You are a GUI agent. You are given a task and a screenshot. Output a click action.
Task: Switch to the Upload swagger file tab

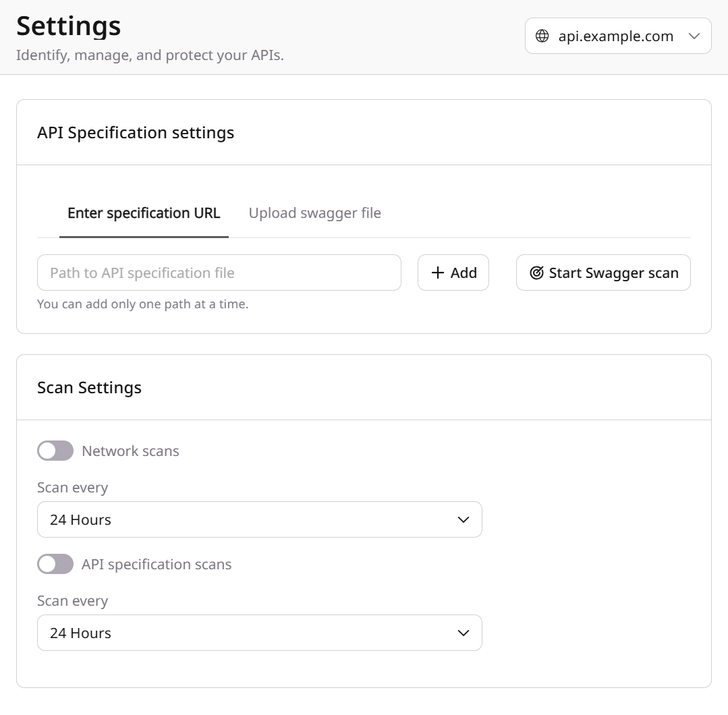[x=314, y=212]
